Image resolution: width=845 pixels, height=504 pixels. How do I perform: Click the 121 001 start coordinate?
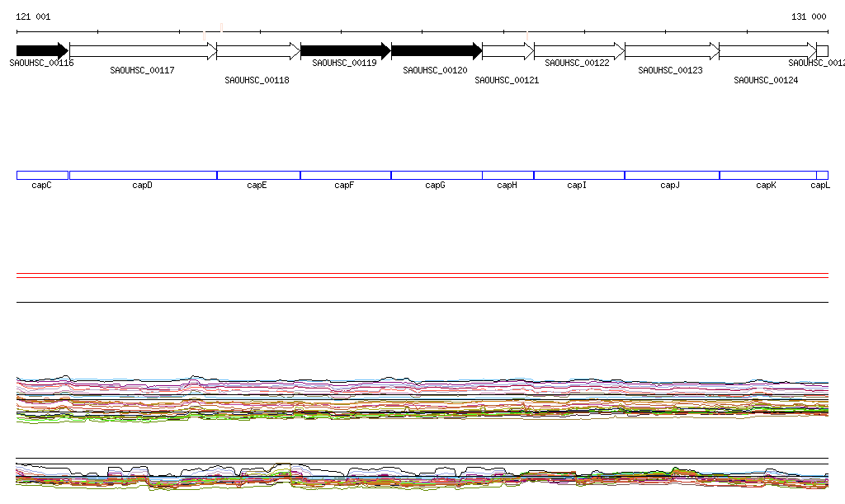pyautogui.click(x=33, y=16)
